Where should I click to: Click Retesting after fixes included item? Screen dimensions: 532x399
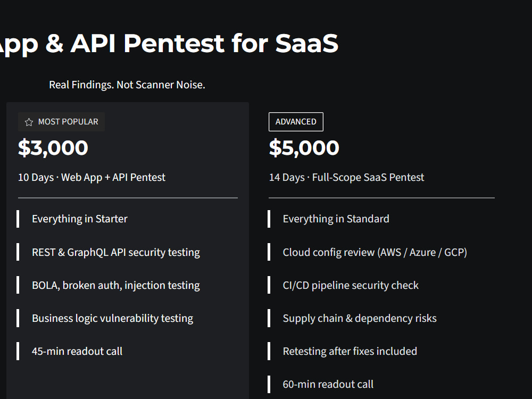(x=350, y=351)
